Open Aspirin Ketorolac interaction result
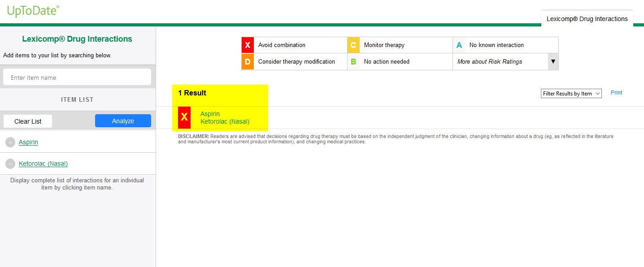Image resolution: width=644 pixels, height=267 pixels. [x=225, y=118]
